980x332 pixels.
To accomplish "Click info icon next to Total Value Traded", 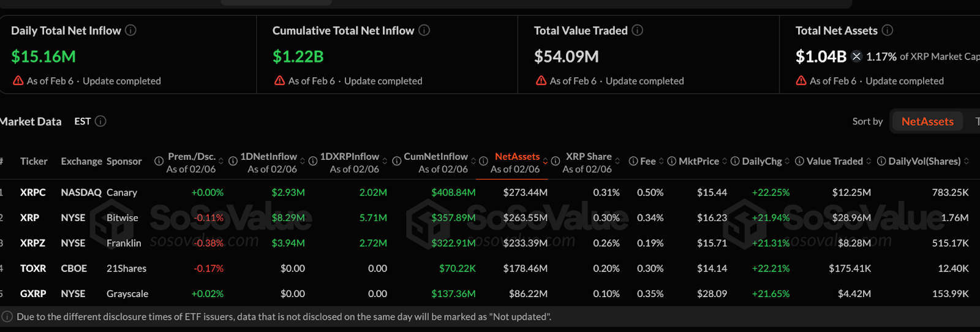I will (637, 30).
